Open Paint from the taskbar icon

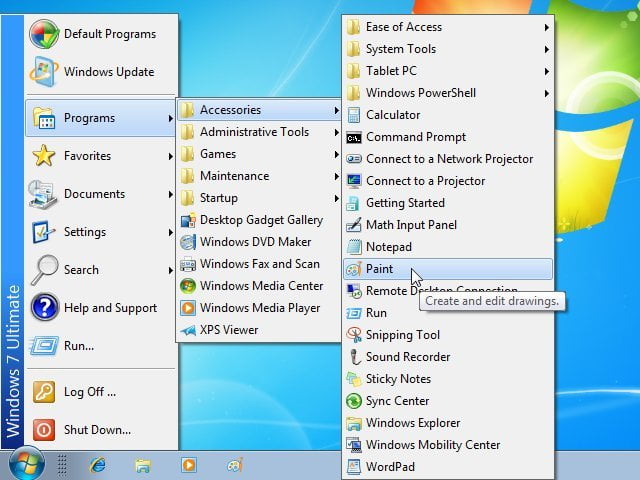click(235, 465)
